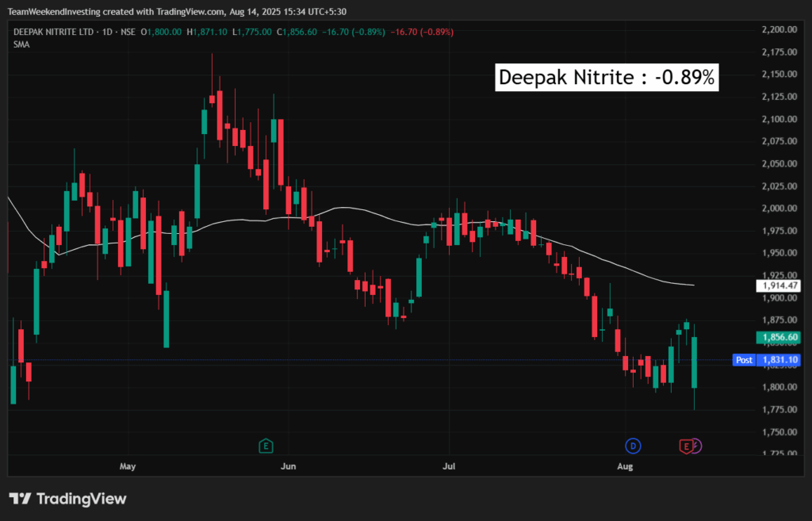Click the Jul label on time axis

point(449,466)
